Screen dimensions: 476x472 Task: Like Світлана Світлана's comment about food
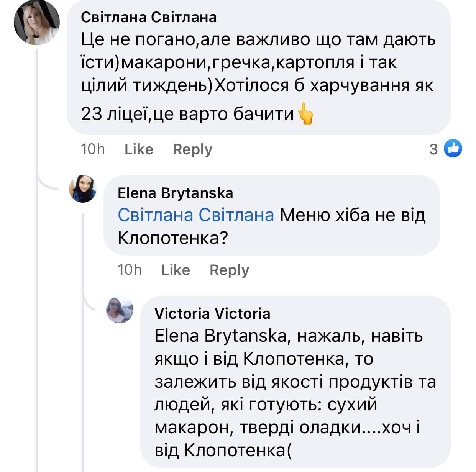point(139,149)
